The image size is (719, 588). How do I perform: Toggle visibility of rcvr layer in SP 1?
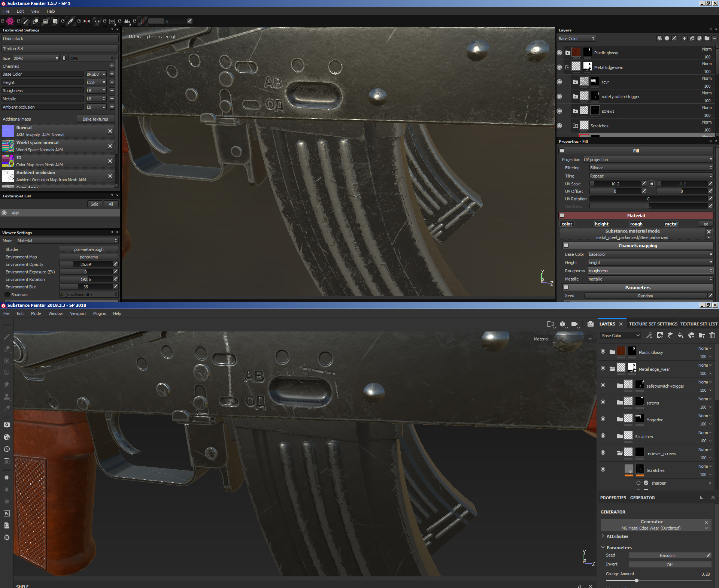tap(559, 82)
